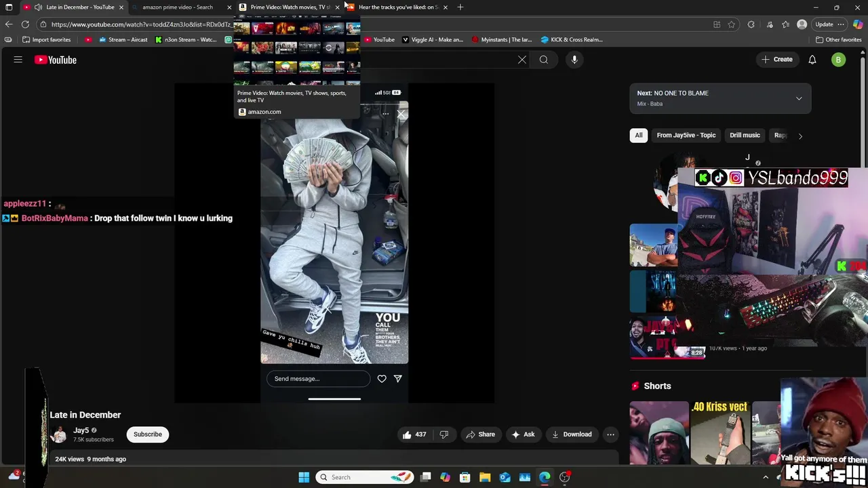Click the browser address bar URL
Screen dimensions: 868x488
tap(141, 24)
